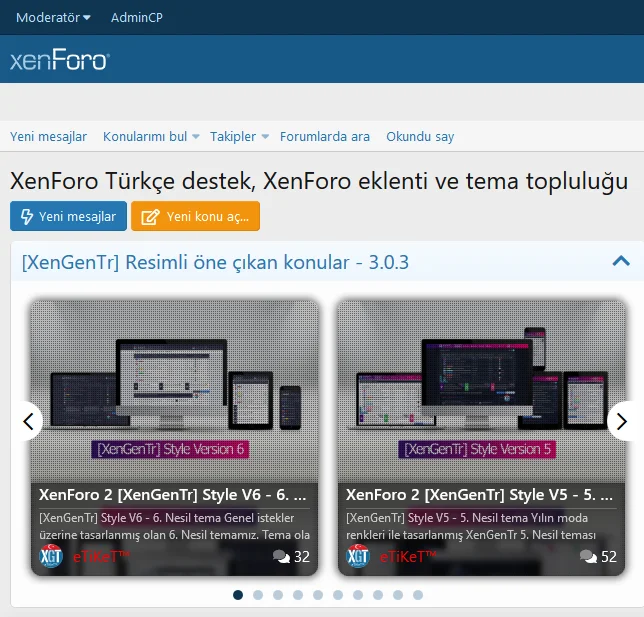
Task: Click the Okundu say link
Action: pos(420,137)
